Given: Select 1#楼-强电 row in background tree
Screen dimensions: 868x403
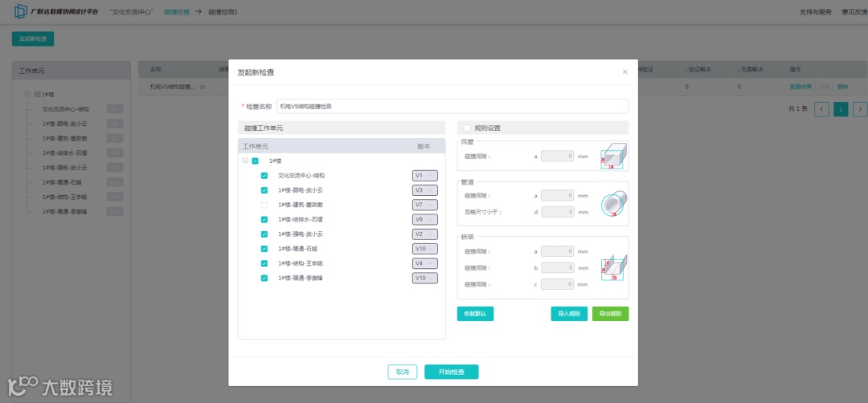Looking at the screenshot, I should tap(64, 168).
